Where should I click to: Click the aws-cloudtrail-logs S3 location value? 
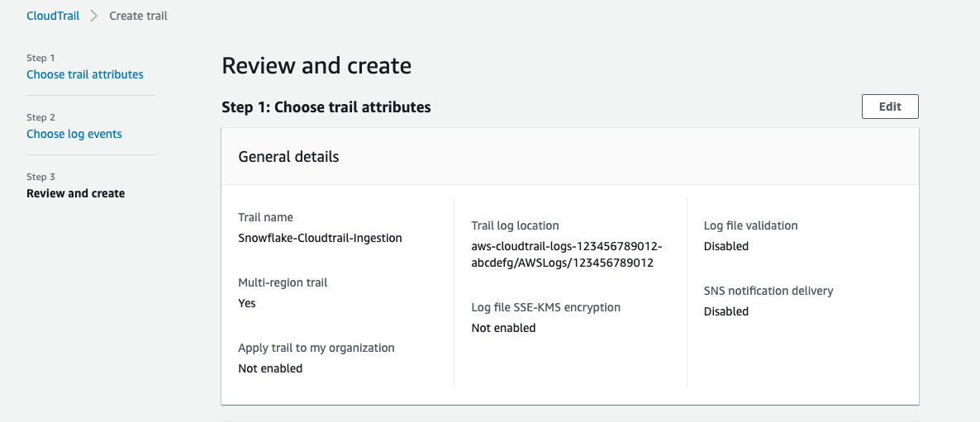coord(567,254)
